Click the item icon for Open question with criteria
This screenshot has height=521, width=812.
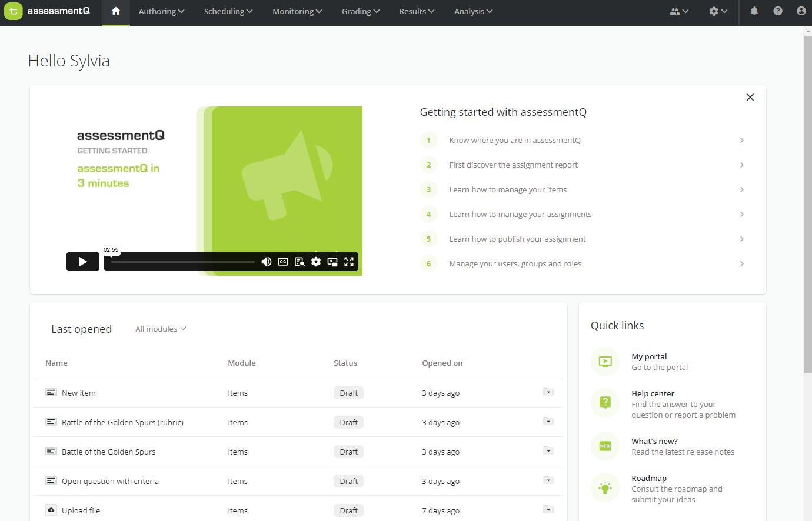51,481
